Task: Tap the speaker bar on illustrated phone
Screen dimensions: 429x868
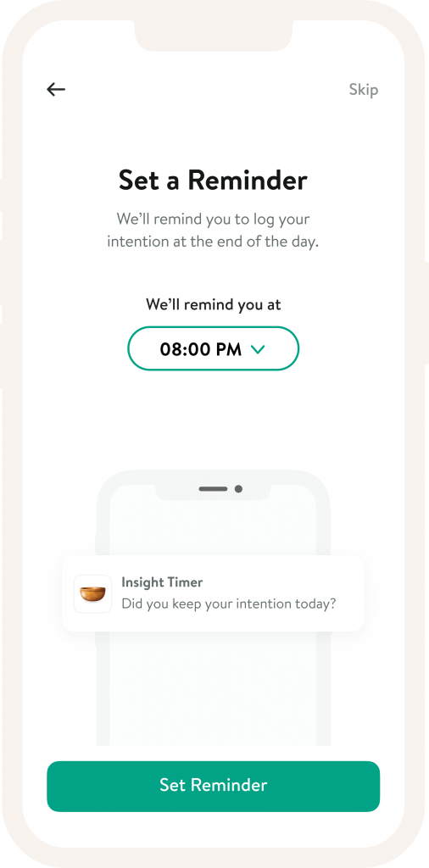Action: tap(213, 489)
